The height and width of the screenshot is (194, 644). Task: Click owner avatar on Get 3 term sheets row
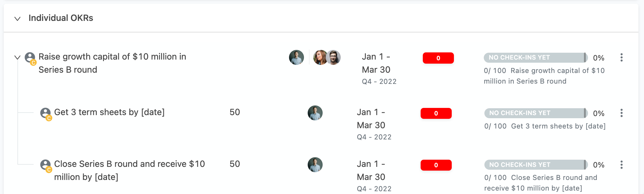[x=315, y=113]
